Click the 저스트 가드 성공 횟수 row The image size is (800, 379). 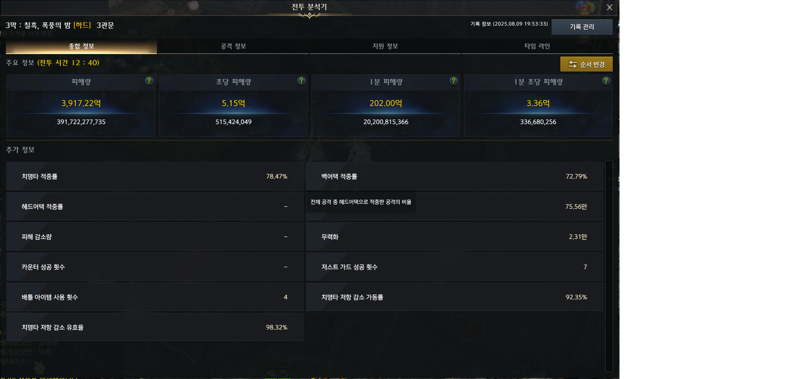pyautogui.click(x=455, y=267)
